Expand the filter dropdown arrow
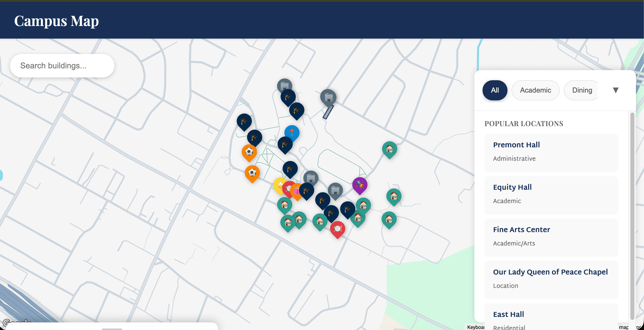The width and height of the screenshot is (644, 330). [616, 90]
